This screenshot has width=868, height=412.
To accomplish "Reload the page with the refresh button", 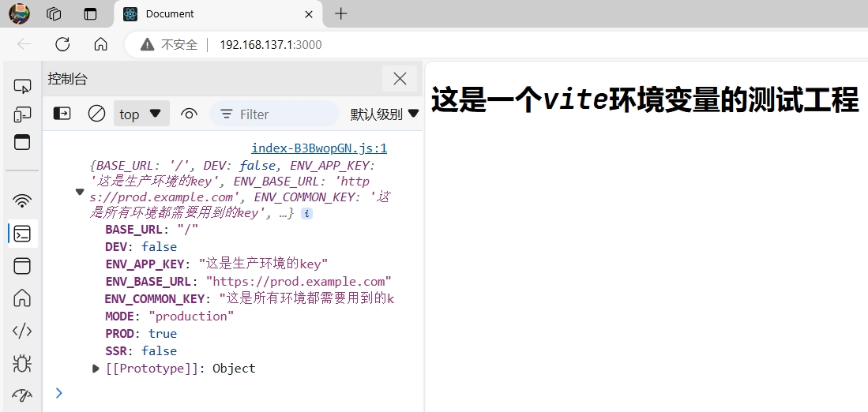I will 62,44.
